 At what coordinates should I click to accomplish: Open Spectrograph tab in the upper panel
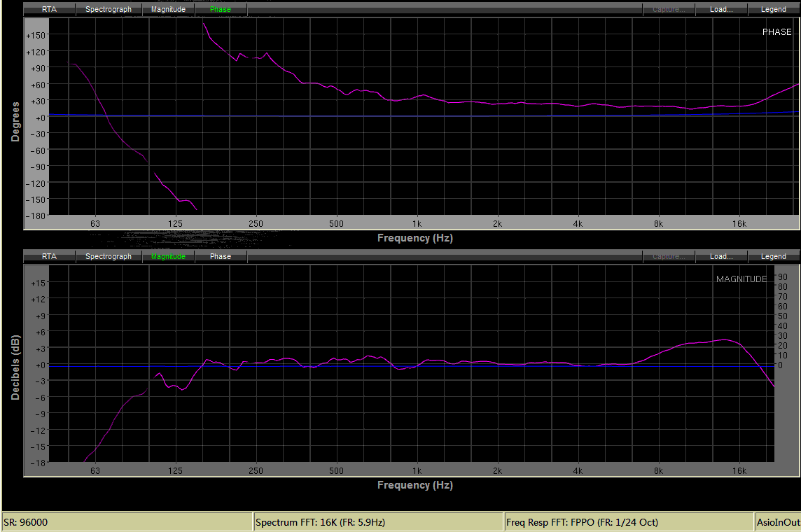pos(109,10)
